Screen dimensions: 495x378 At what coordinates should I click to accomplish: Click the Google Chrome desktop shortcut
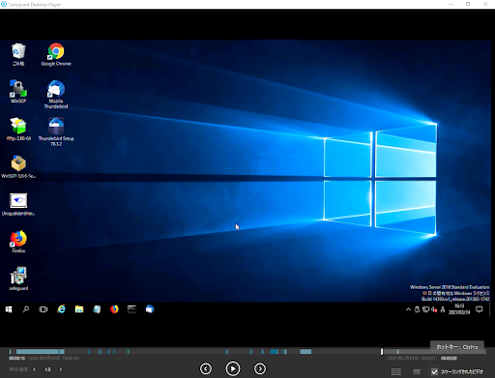click(56, 54)
